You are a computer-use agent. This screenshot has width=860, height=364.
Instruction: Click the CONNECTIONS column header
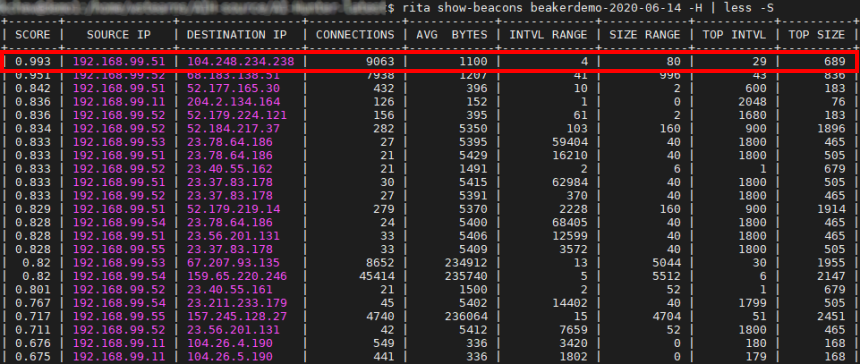pyautogui.click(x=354, y=34)
